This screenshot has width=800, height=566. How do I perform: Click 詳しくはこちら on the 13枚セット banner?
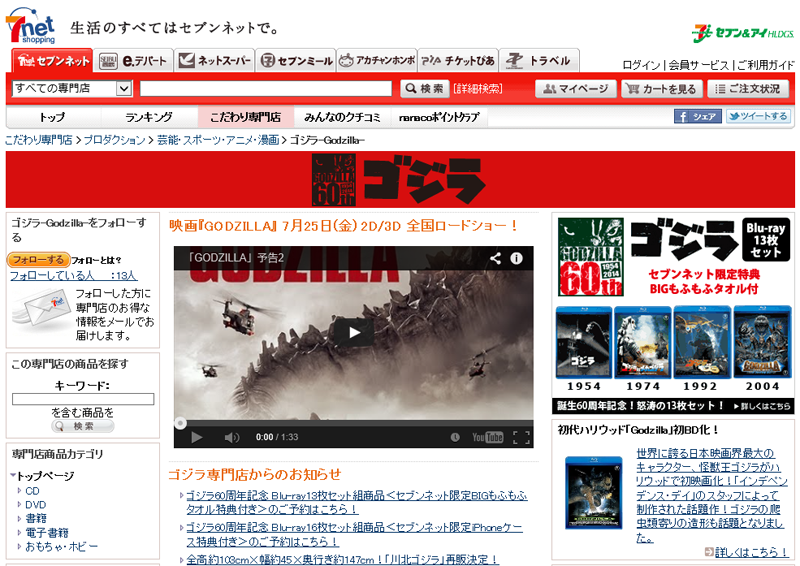click(762, 406)
